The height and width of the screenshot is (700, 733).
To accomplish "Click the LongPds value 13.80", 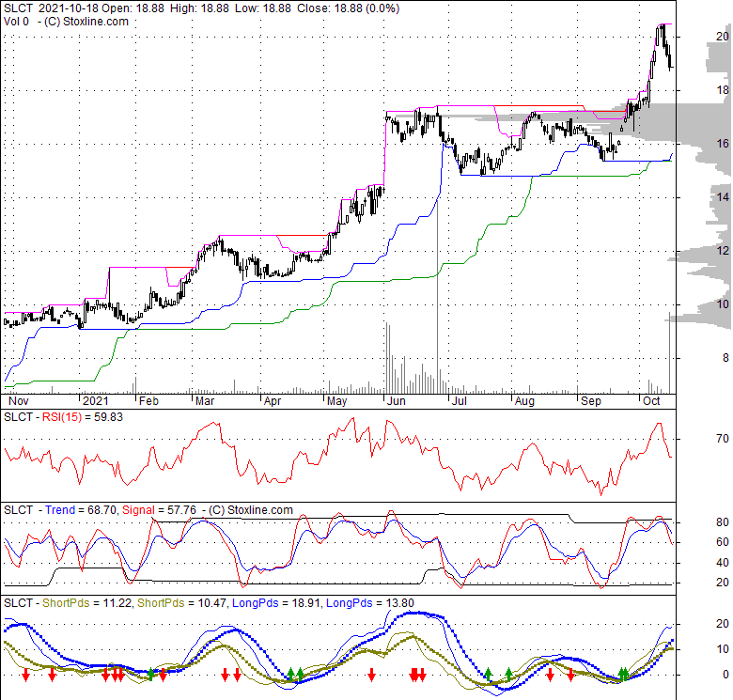I will click(x=399, y=603).
